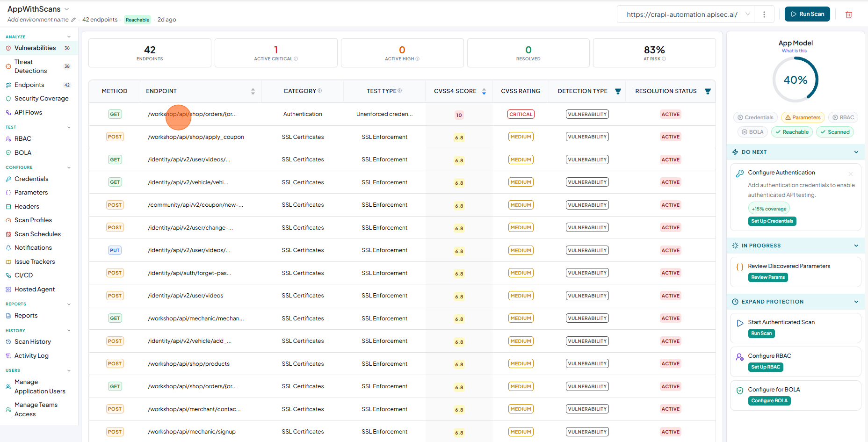Viewport: 868px width, 442px height.
Task: Click the Parameters warning chip
Action: pyautogui.click(x=803, y=117)
